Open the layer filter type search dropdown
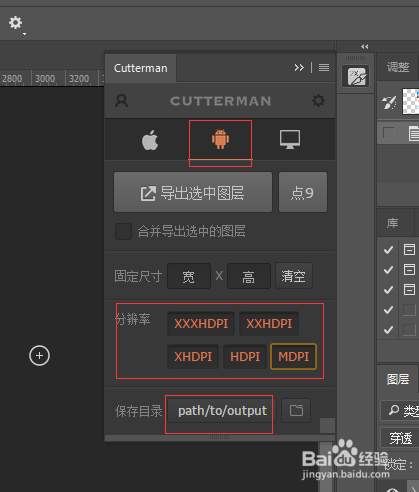Screen dimensions: 419x492 [x=400, y=410]
